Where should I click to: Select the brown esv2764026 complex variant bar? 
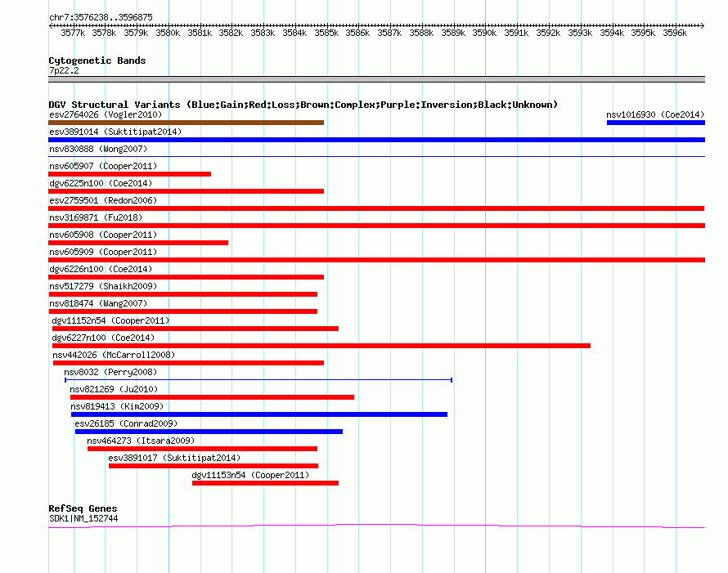click(186, 123)
